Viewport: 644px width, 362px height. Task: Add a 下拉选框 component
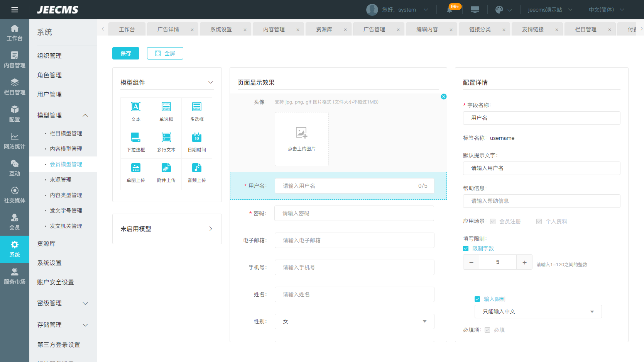click(x=136, y=143)
